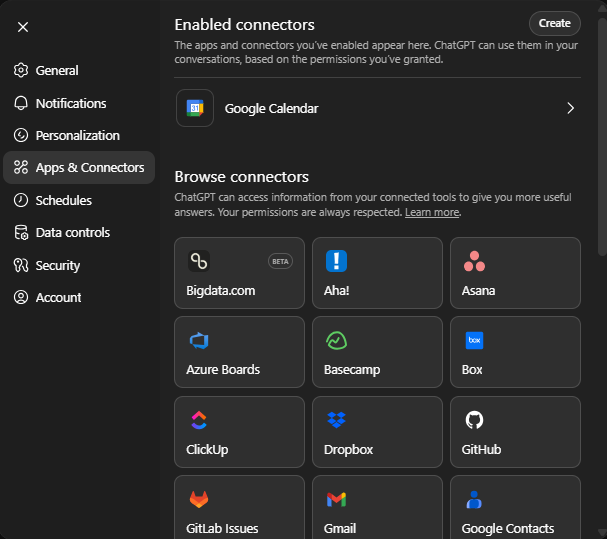The height and width of the screenshot is (539, 607).
Task: Click the Schedules clock icon
Action: pyautogui.click(x=21, y=200)
